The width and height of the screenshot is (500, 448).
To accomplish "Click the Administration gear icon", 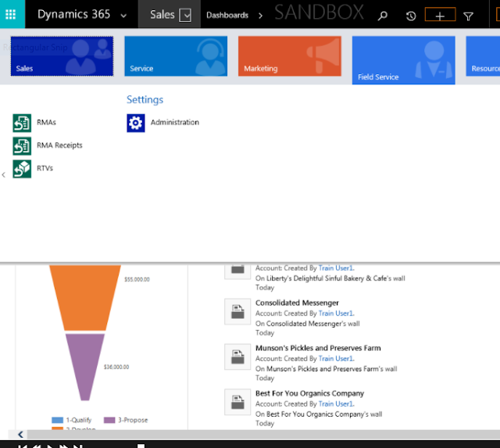I will (135, 123).
